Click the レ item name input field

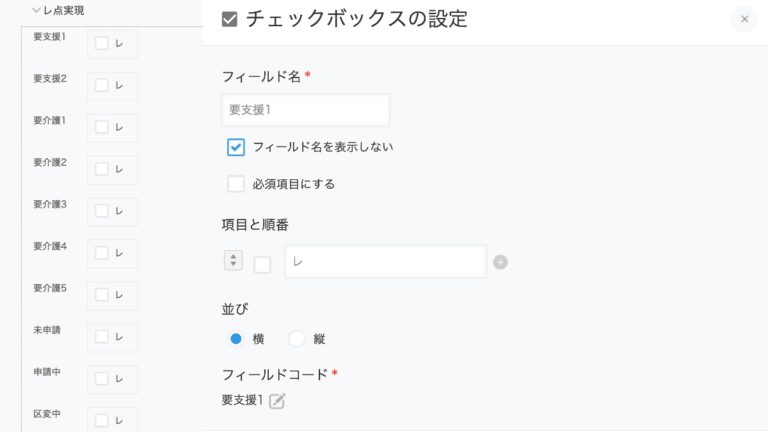385,262
